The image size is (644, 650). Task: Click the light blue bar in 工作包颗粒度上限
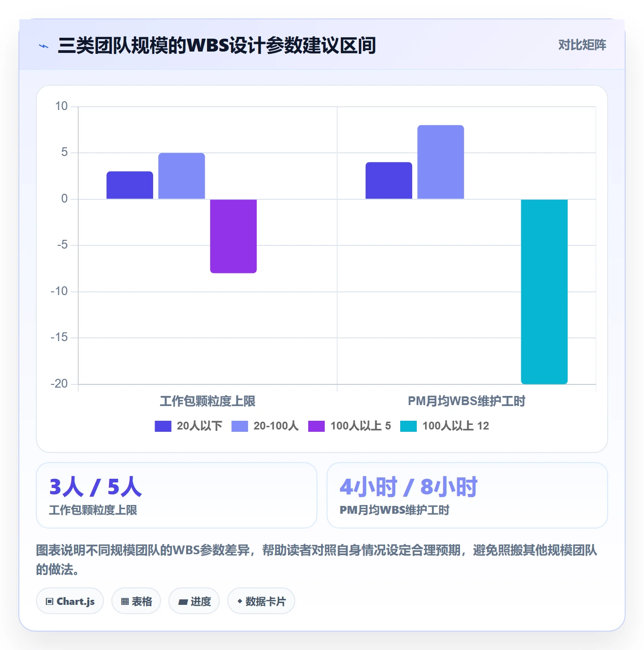pyautogui.click(x=182, y=176)
